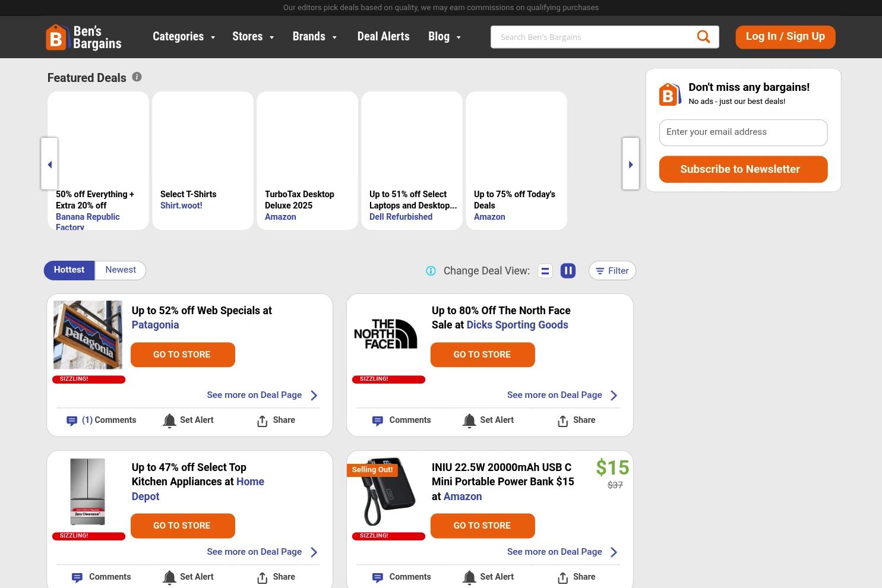Open the INIU power bank thumbnail
882x588 pixels.
[x=387, y=492]
